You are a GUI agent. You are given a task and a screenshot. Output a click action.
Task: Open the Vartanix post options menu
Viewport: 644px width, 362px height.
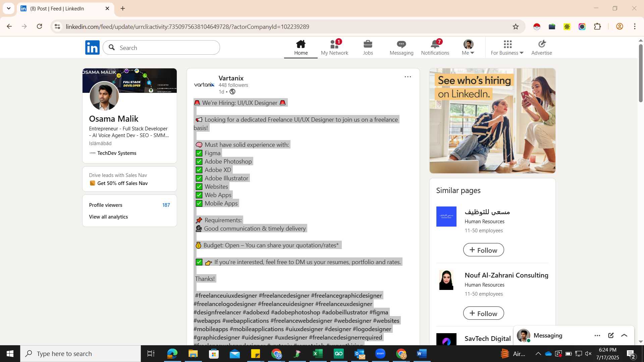(x=408, y=77)
